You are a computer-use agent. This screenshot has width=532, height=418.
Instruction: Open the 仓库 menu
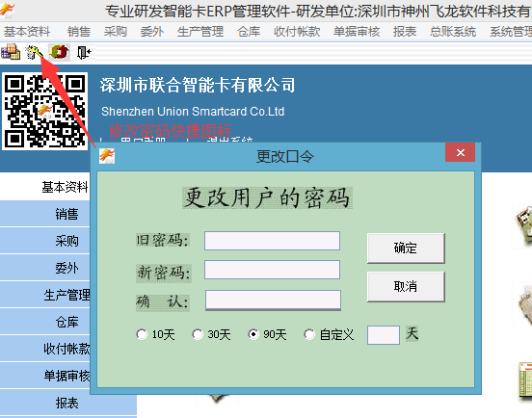pyautogui.click(x=249, y=32)
